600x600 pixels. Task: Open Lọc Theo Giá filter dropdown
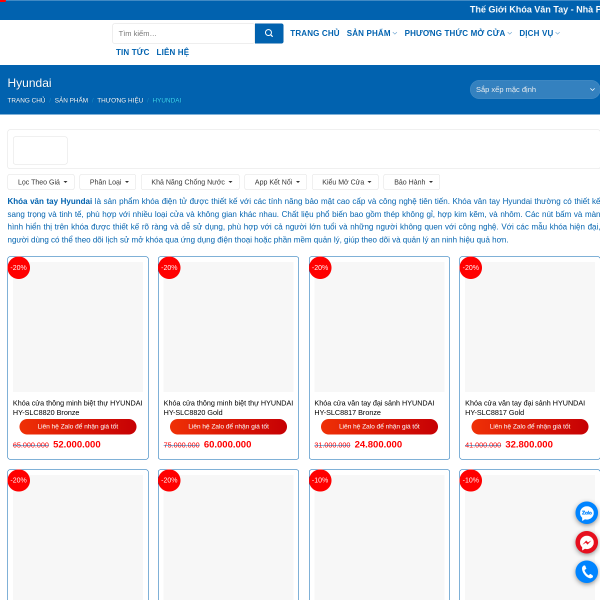click(41, 182)
